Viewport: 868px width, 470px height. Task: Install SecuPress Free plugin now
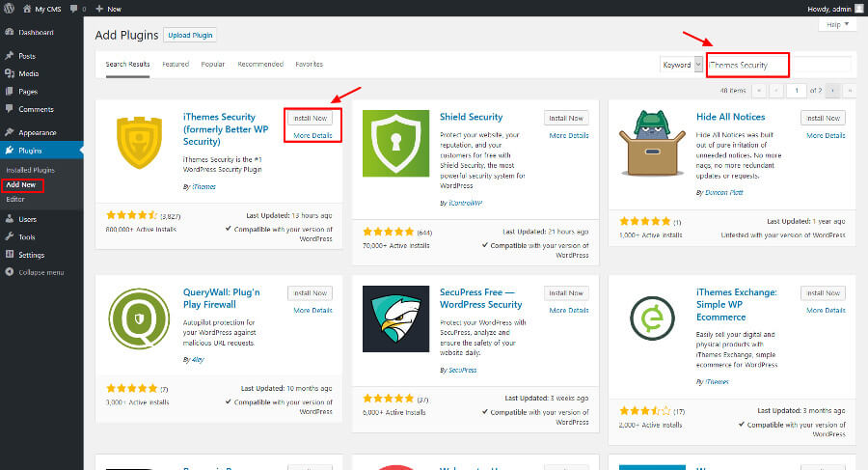click(566, 292)
